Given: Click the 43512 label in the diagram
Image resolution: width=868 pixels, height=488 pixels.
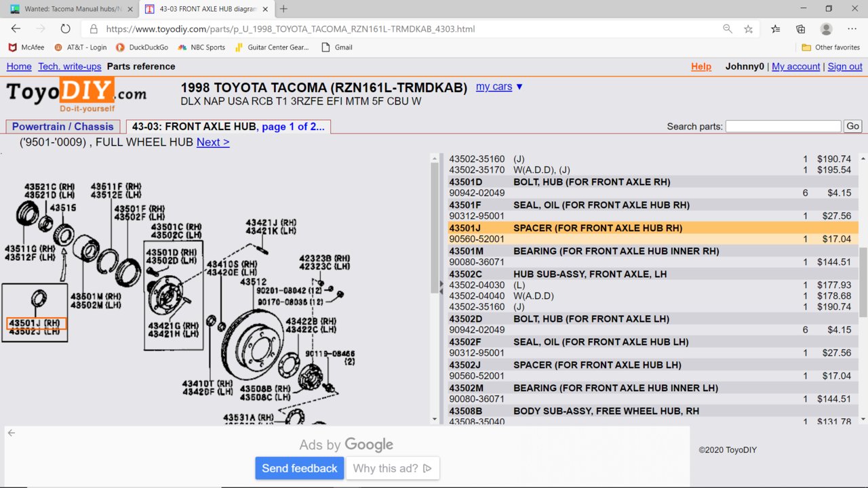Looking at the screenshot, I should click(254, 281).
